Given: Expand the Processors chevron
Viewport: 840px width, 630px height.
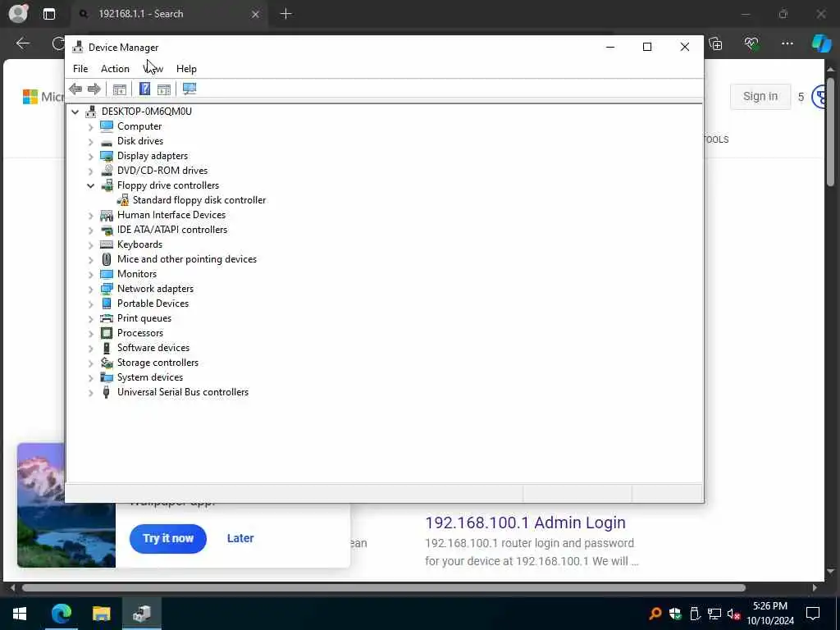Looking at the screenshot, I should [90, 334].
